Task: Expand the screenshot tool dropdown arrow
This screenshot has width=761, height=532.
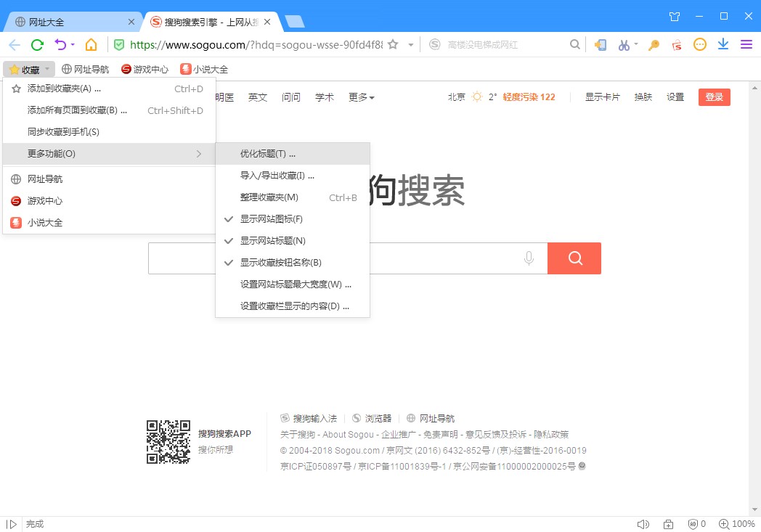Action: (x=636, y=44)
